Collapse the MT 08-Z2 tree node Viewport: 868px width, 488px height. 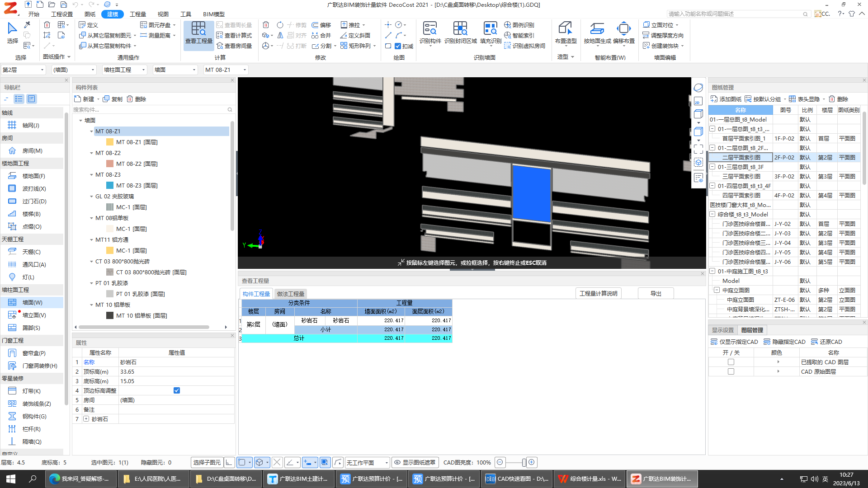[91, 153]
